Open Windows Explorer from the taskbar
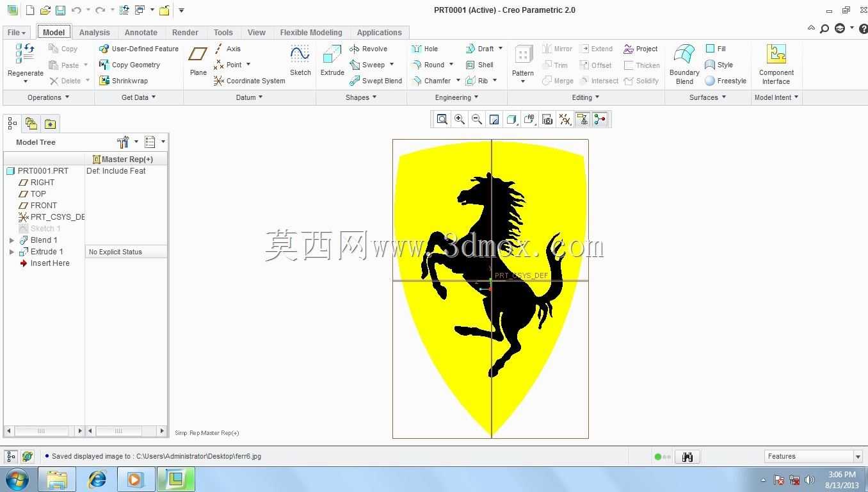The height and width of the screenshot is (492, 868). [x=57, y=479]
